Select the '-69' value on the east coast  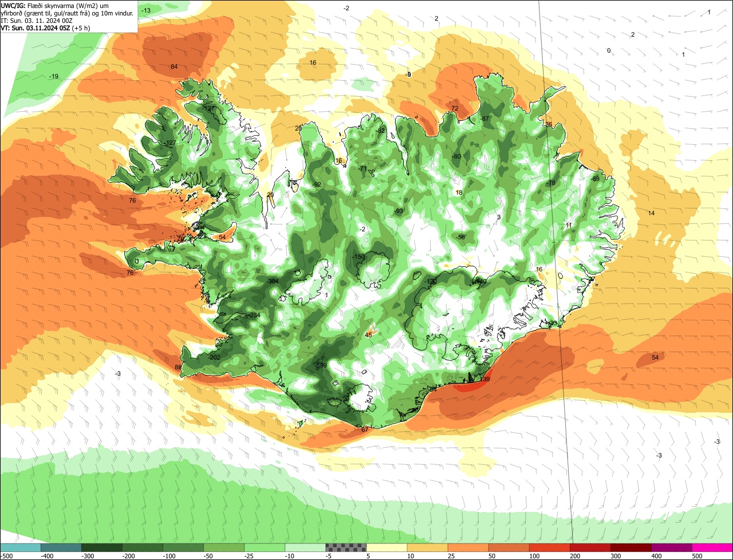pyautogui.click(x=595, y=179)
